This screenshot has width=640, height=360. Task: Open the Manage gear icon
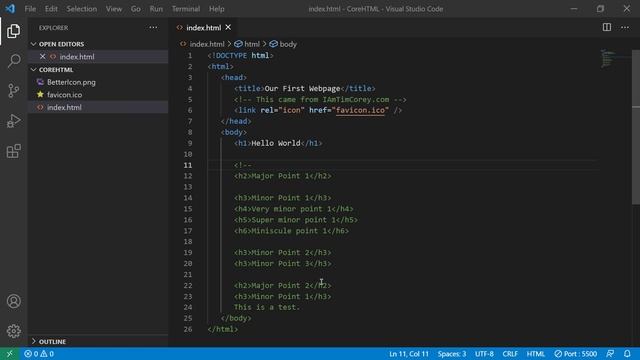pyautogui.click(x=13, y=331)
